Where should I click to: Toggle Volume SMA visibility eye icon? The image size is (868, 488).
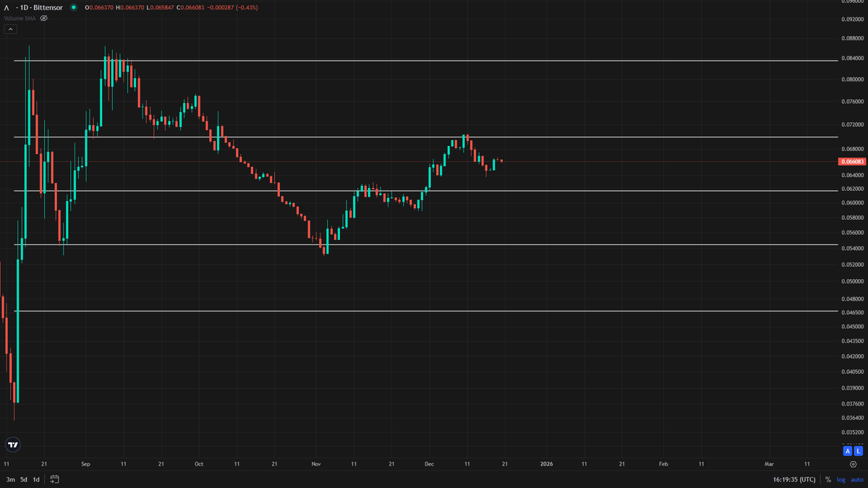43,17
